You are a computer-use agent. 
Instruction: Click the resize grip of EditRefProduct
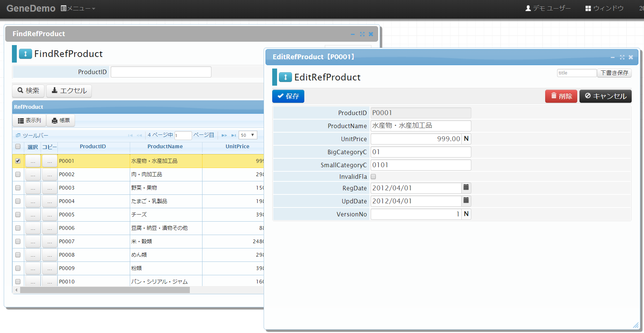point(635,325)
